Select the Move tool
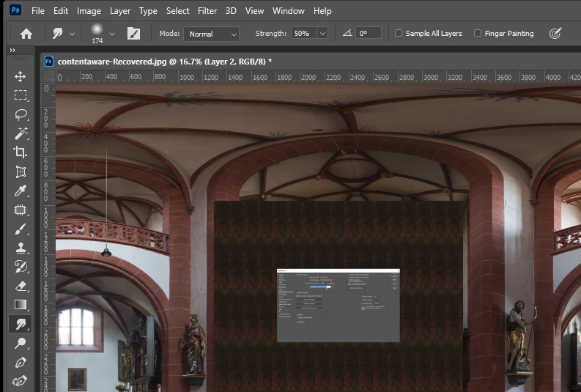The height and width of the screenshot is (392, 581). [x=20, y=77]
